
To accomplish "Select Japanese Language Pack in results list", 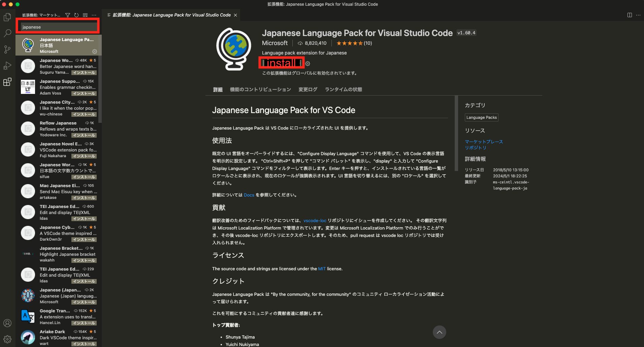I will click(x=58, y=45).
